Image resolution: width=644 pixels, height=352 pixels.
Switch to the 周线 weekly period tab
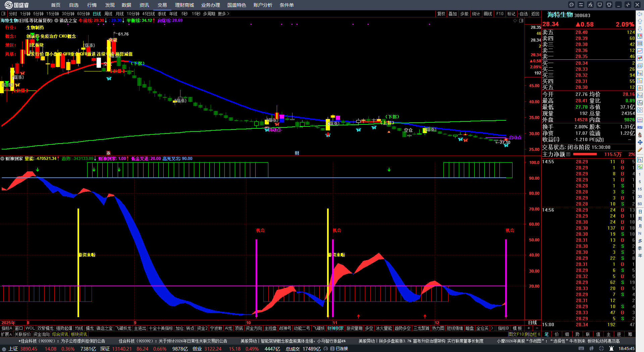click(108, 14)
